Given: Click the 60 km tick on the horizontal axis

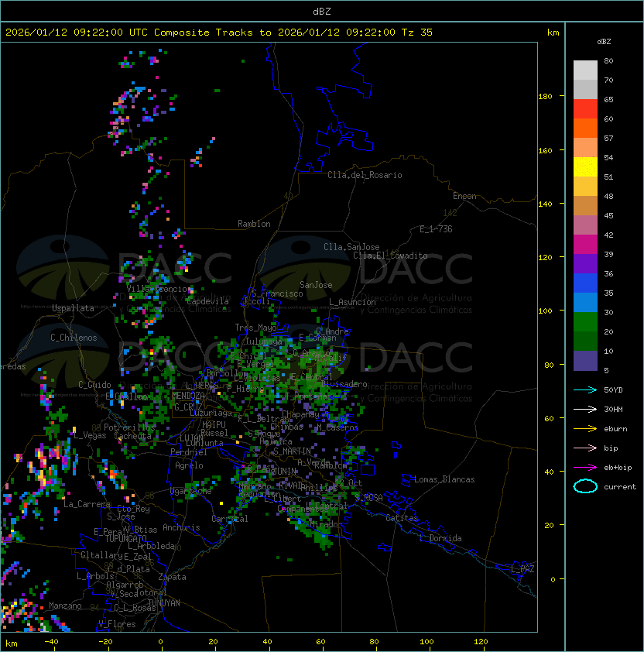Looking at the screenshot, I should point(320,642).
